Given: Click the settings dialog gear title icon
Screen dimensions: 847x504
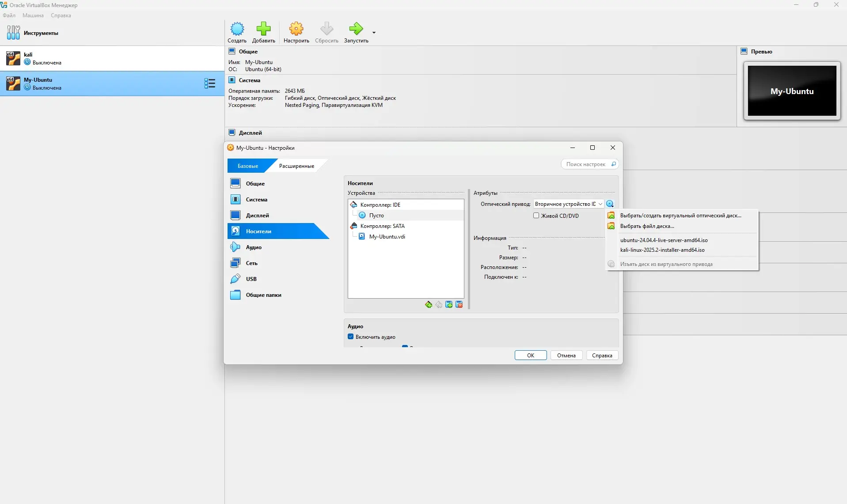Looking at the screenshot, I should [231, 148].
